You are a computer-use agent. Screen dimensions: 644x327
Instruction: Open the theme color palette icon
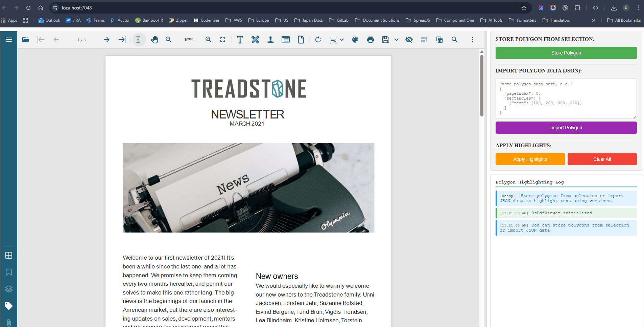coord(355,40)
